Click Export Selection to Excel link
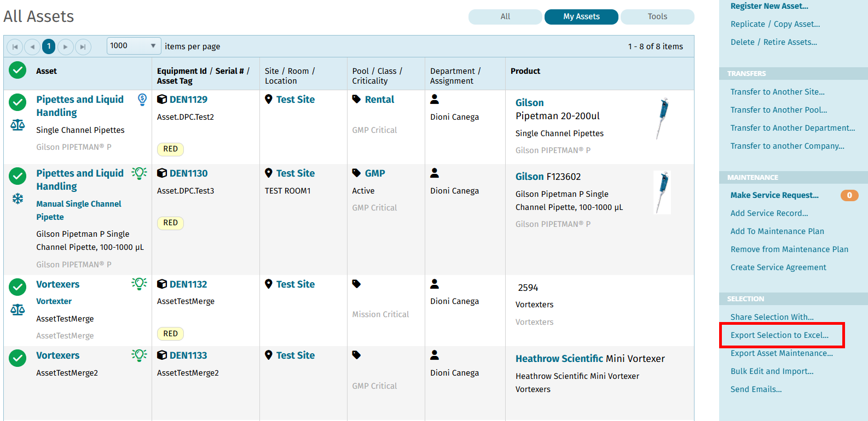The image size is (868, 421). point(779,335)
